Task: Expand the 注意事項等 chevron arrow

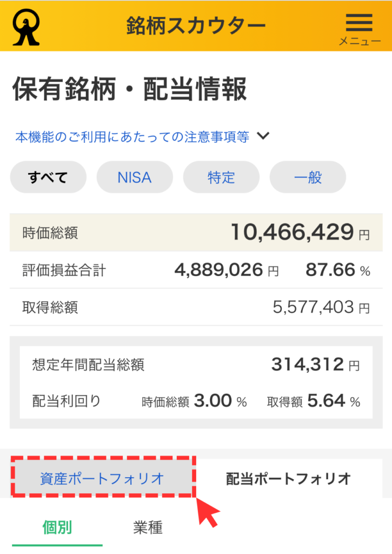Action: [x=263, y=136]
